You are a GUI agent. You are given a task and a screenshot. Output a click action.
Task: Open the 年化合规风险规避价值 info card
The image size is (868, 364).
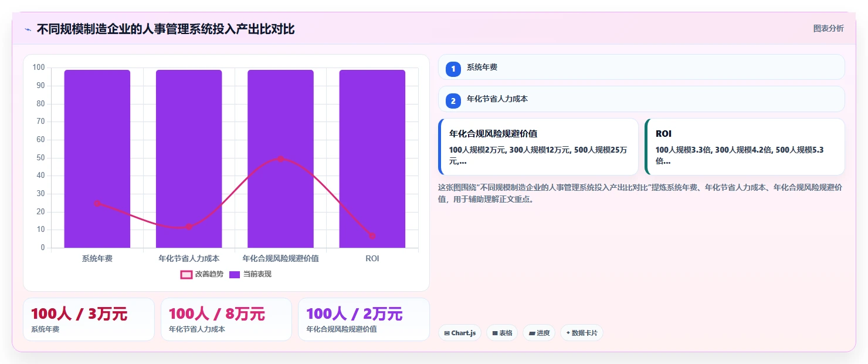(538, 147)
